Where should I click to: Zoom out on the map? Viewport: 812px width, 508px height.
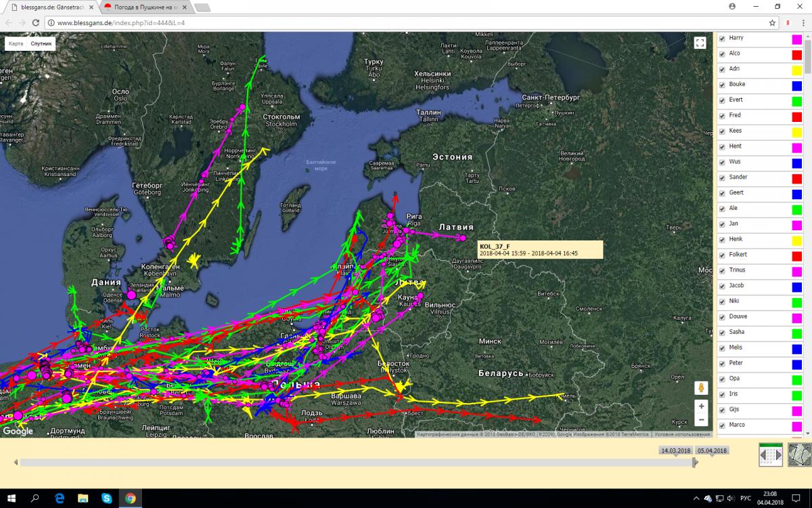(x=701, y=420)
